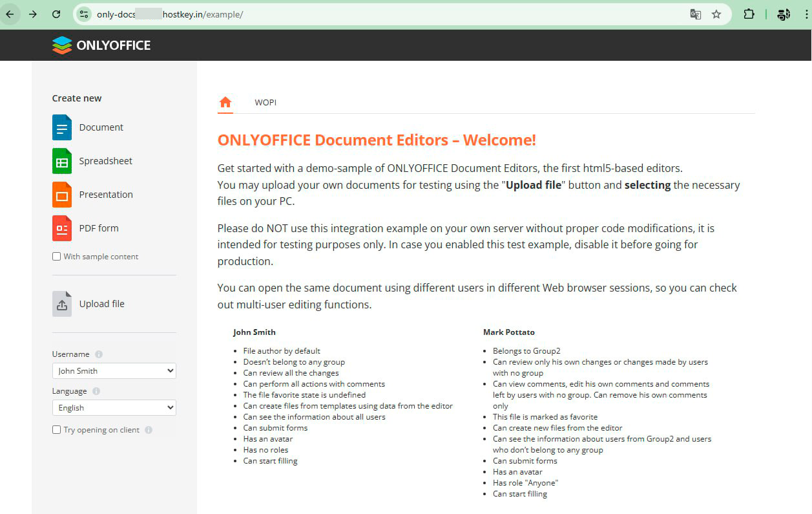This screenshot has height=514, width=812.
Task: Enable the With sample content checkbox
Action: [57, 257]
